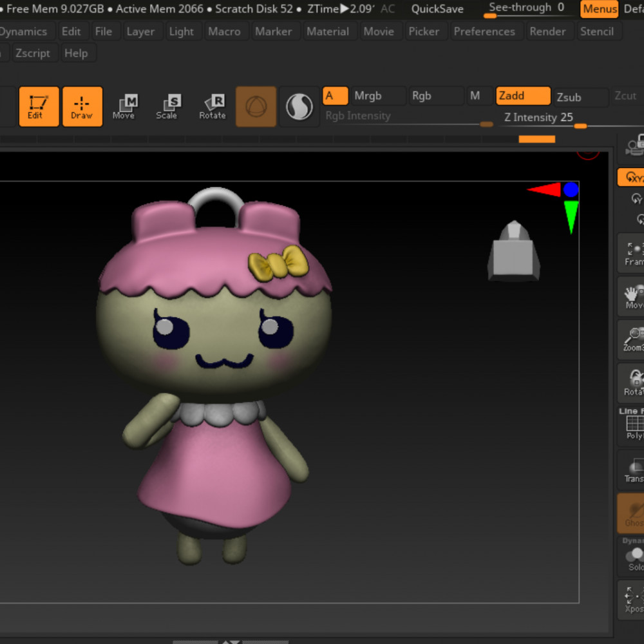Switch to Move transform tool
The width and height of the screenshot is (644, 644).
[x=126, y=106]
